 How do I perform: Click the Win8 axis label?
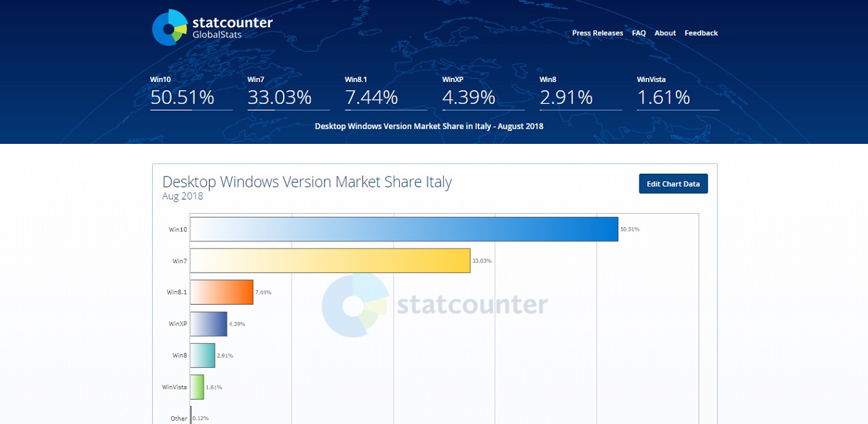point(180,355)
